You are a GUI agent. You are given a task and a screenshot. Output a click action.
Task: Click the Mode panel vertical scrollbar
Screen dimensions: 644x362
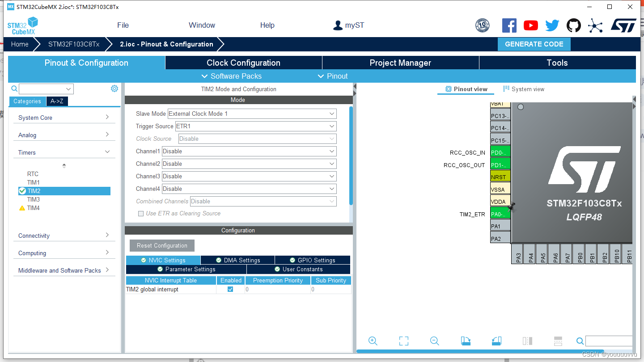click(x=351, y=156)
